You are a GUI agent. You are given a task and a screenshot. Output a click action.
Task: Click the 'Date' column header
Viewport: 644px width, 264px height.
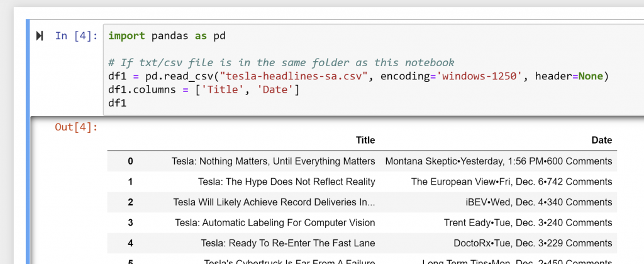602,141
